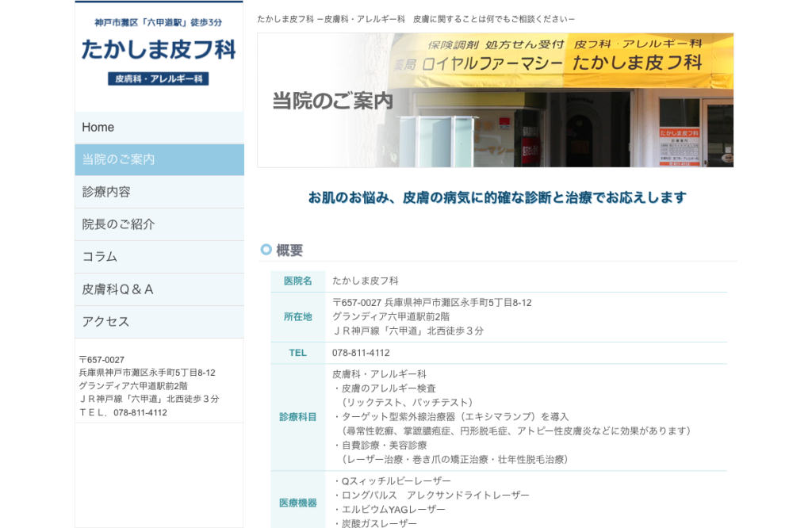Screen dimensions: 812x528
Task: Select 当院のご案内 in sidebar menu
Action: click(x=159, y=159)
